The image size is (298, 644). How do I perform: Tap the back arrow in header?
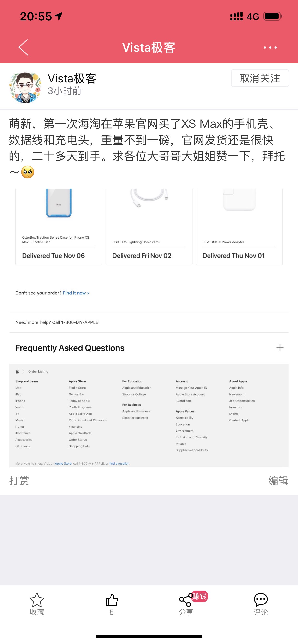[24, 47]
